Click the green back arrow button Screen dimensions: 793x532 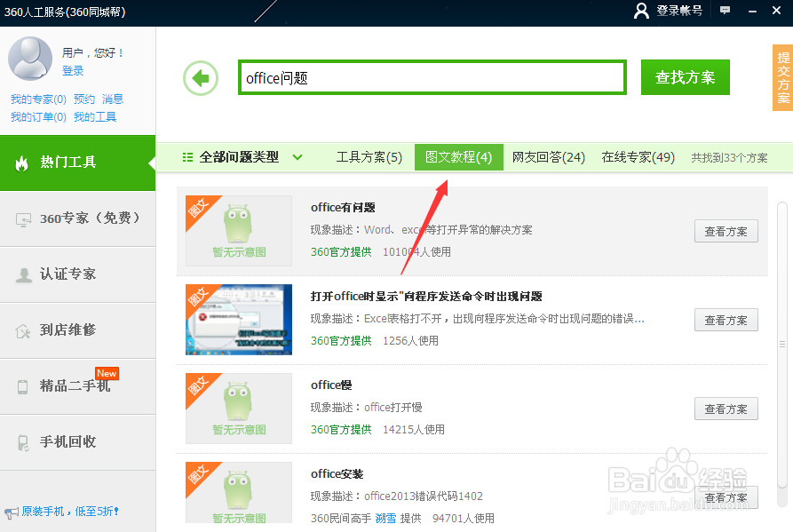201,78
